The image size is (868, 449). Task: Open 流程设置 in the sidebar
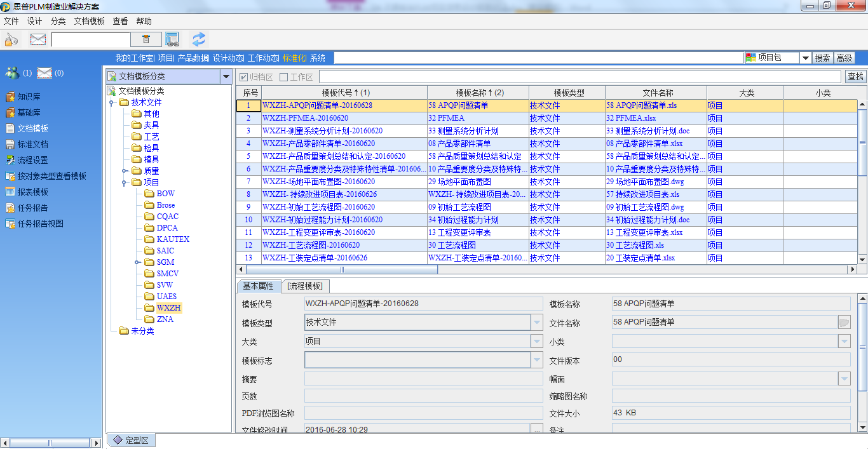pyautogui.click(x=32, y=160)
